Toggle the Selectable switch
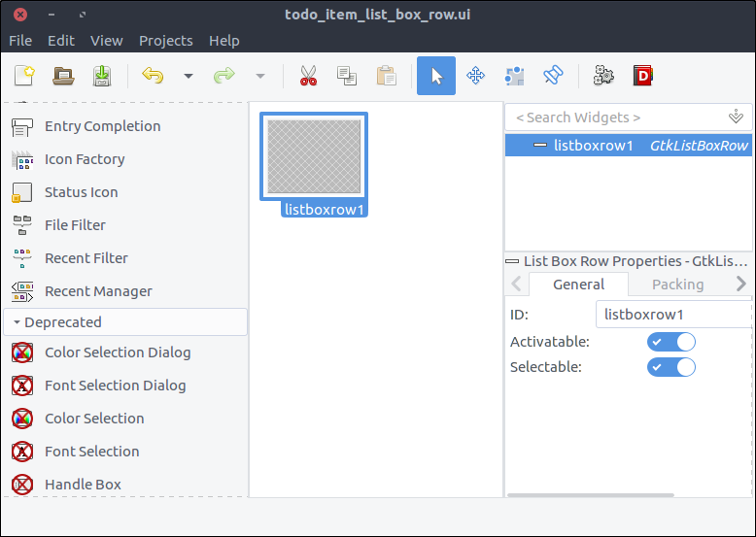756x537 pixels. [x=671, y=367]
